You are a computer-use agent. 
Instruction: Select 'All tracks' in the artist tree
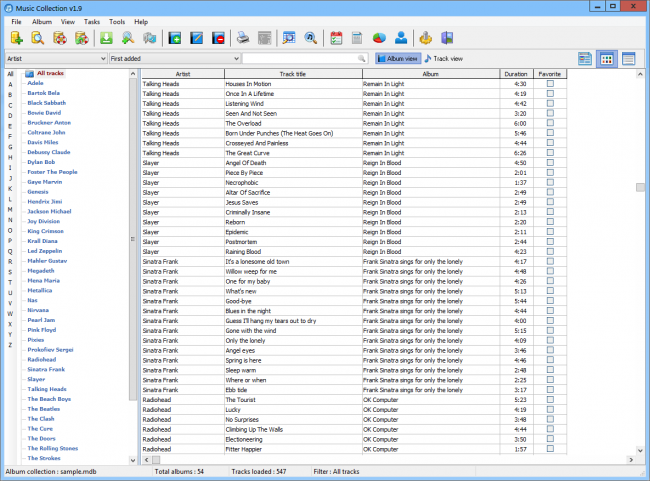pos(50,73)
